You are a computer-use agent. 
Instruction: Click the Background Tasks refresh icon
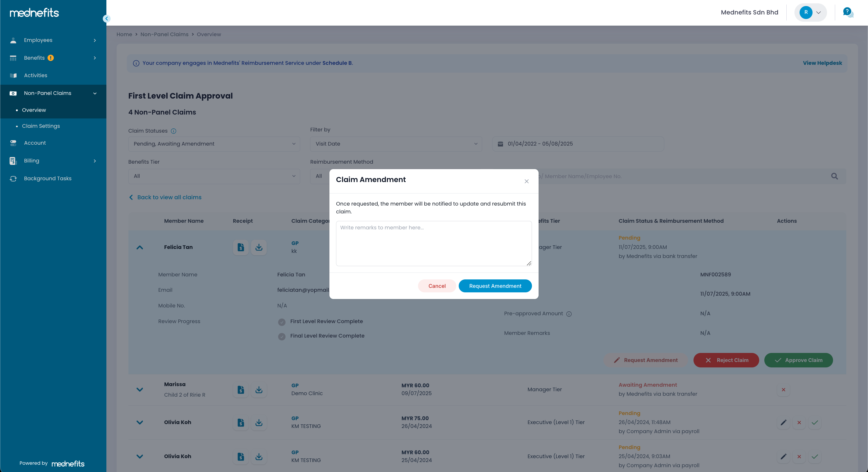(x=13, y=178)
